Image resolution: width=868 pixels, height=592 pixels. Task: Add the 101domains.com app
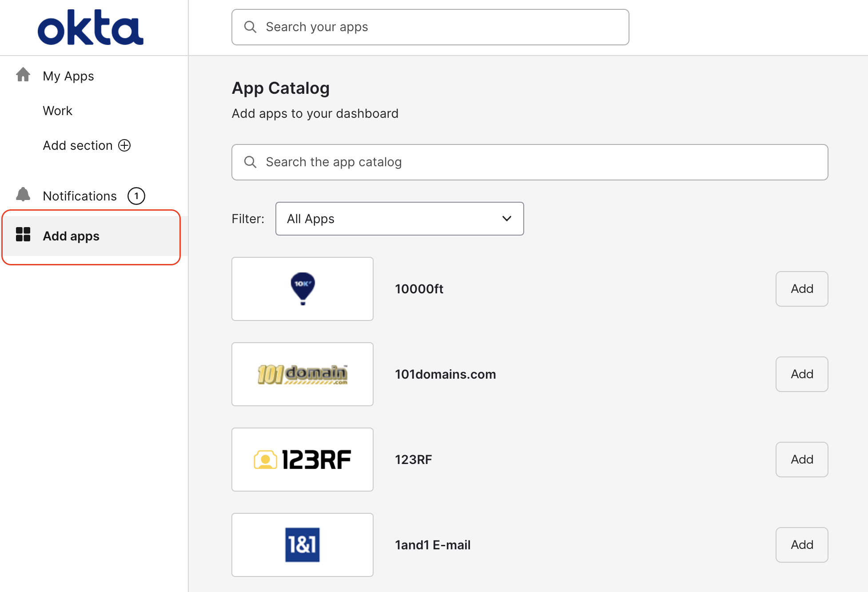802,374
